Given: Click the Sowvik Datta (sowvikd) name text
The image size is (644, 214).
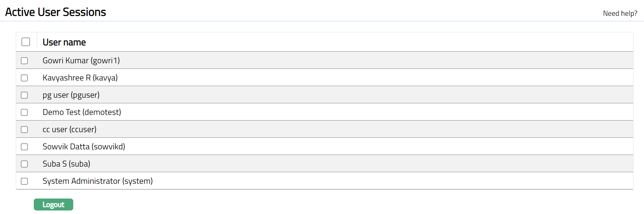Looking at the screenshot, I should point(84,147).
